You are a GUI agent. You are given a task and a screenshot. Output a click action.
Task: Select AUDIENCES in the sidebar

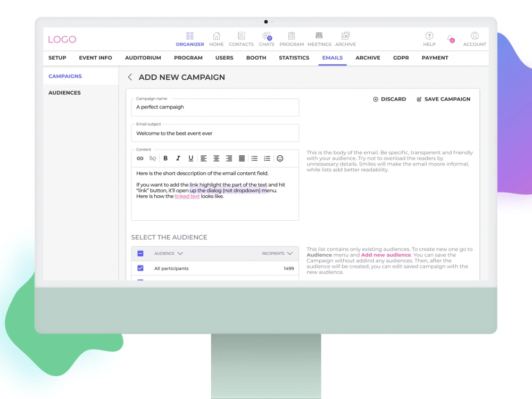point(64,93)
